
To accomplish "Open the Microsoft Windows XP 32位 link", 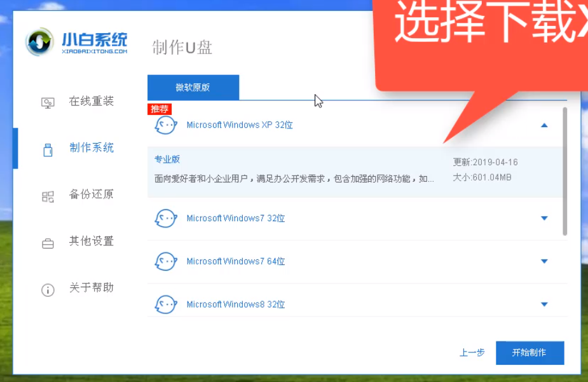I will coord(239,125).
